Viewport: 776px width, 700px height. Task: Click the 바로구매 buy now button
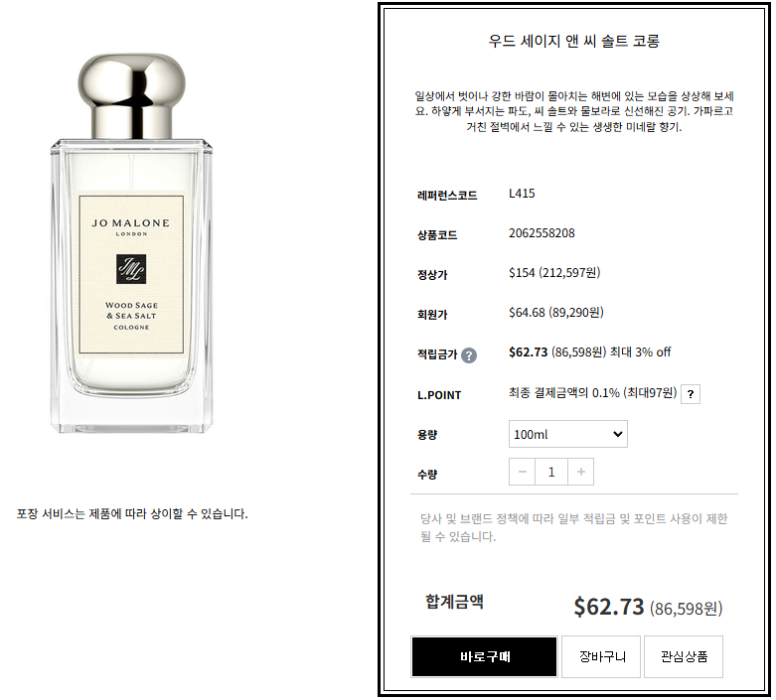pos(485,656)
